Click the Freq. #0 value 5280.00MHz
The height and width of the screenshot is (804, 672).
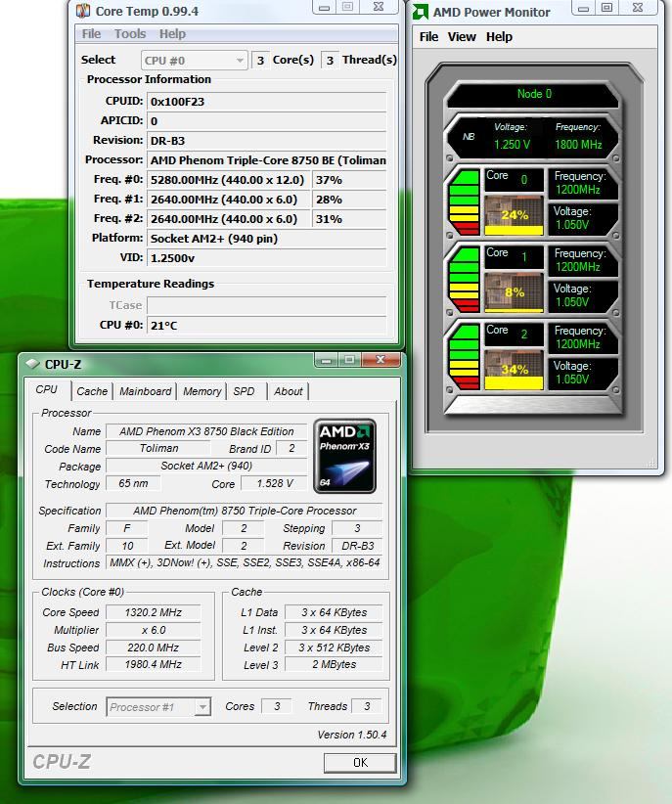tap(229, 180)
